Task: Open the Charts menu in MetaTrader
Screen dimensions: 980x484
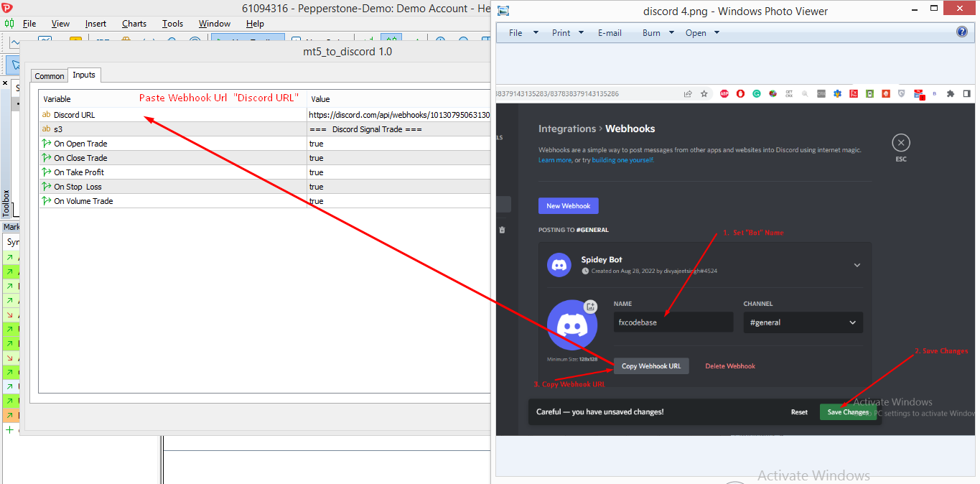Action: coord(134,24)
